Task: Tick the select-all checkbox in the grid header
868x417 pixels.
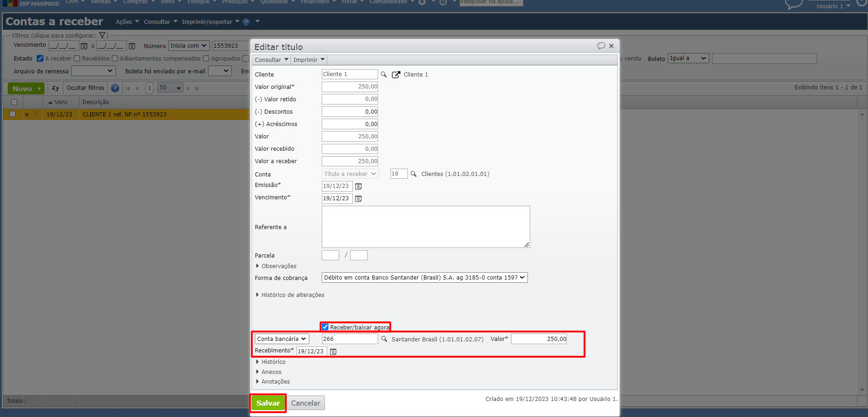Action: coord(14,102)
